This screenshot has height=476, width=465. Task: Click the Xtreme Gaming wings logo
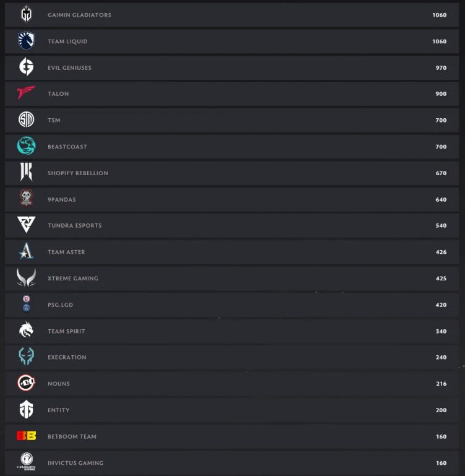pos(26,278)
